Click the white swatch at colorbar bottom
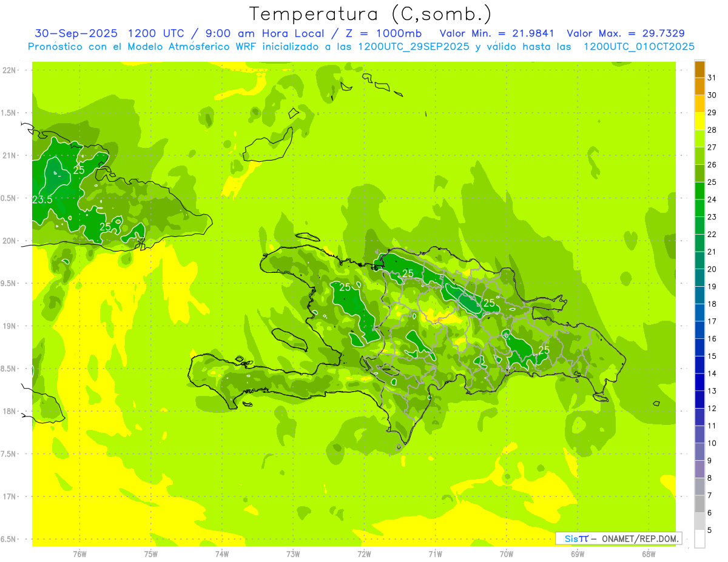Viewport: 728px width, 562px height. (699, 538)
